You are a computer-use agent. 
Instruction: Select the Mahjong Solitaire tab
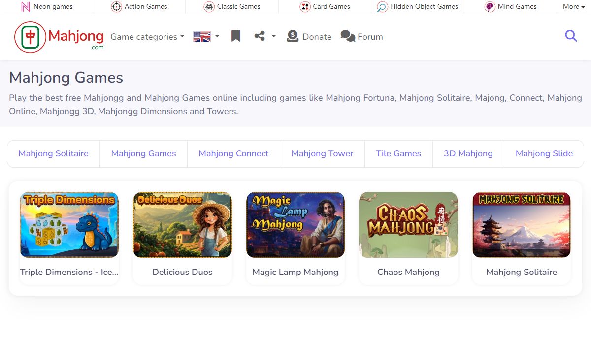point(53,153)
